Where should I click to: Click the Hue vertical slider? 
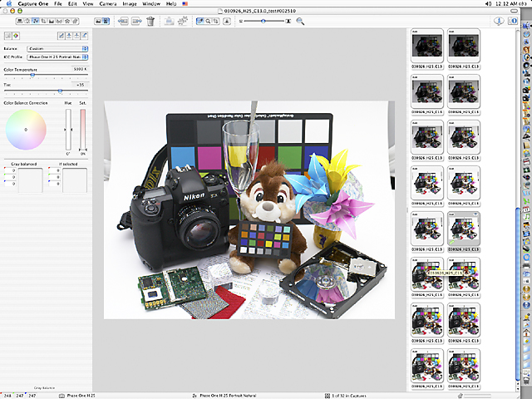68,130
